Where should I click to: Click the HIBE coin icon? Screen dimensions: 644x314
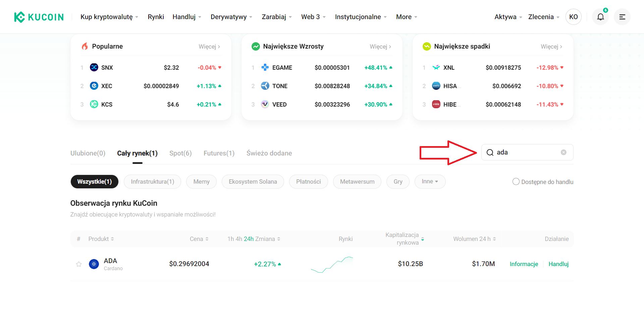tap(436, 104)
